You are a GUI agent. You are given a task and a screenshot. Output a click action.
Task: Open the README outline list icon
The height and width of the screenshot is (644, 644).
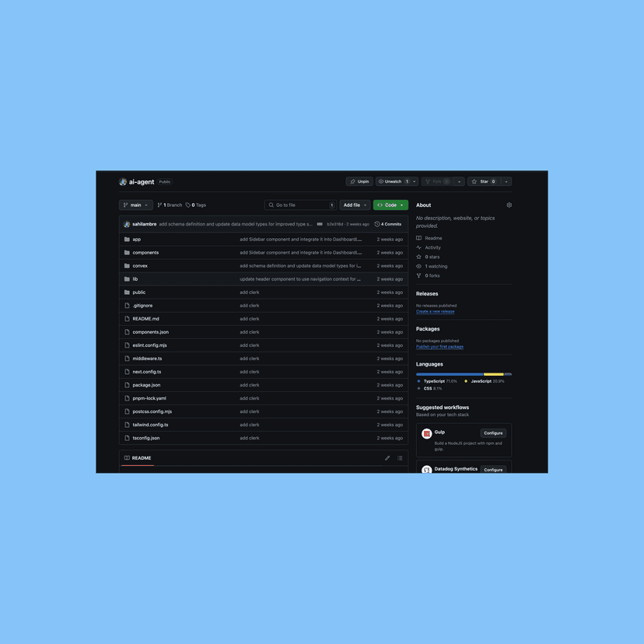pyautogui.click(x=400, y=458)
